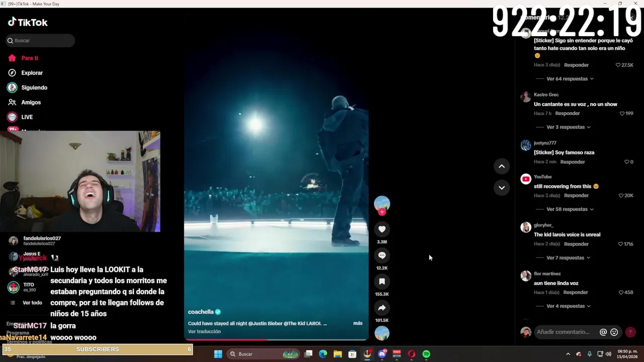Open the Explorar section
Image resolution: width=644 pixels, height=362 pixels.
[x=32, y=73]
